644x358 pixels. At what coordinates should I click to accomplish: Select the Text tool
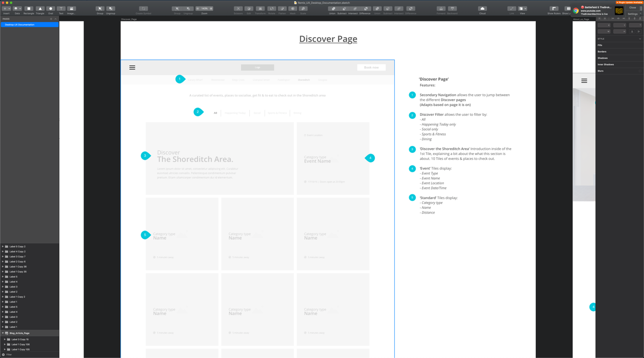click(61, 9)
